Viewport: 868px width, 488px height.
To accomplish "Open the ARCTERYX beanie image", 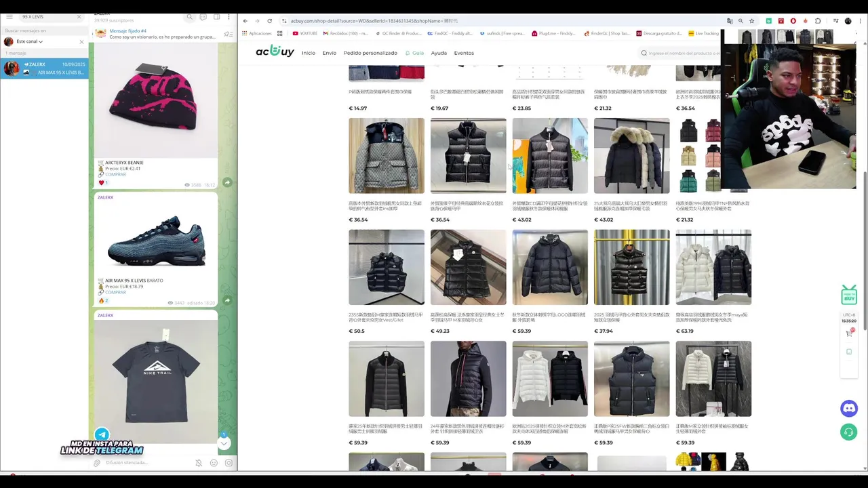I will coord(156,100).
